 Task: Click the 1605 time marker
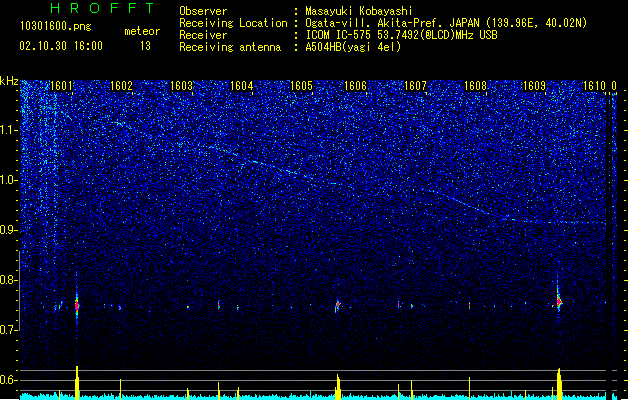tap(301, 86)
